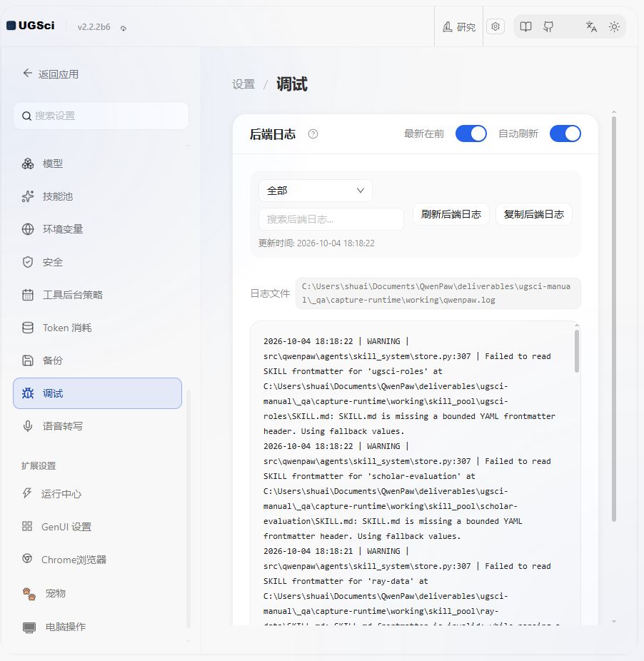Open 模型 settings page

coord(97,163)
